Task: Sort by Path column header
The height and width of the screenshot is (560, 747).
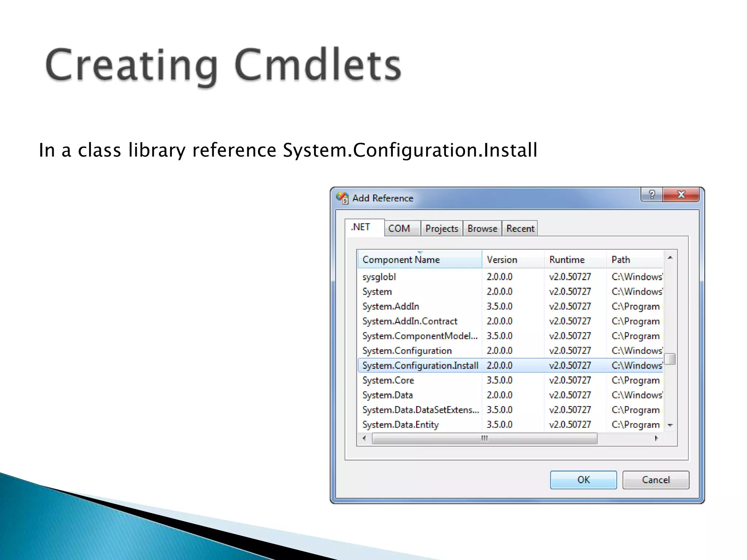Action: coord(635,260)
